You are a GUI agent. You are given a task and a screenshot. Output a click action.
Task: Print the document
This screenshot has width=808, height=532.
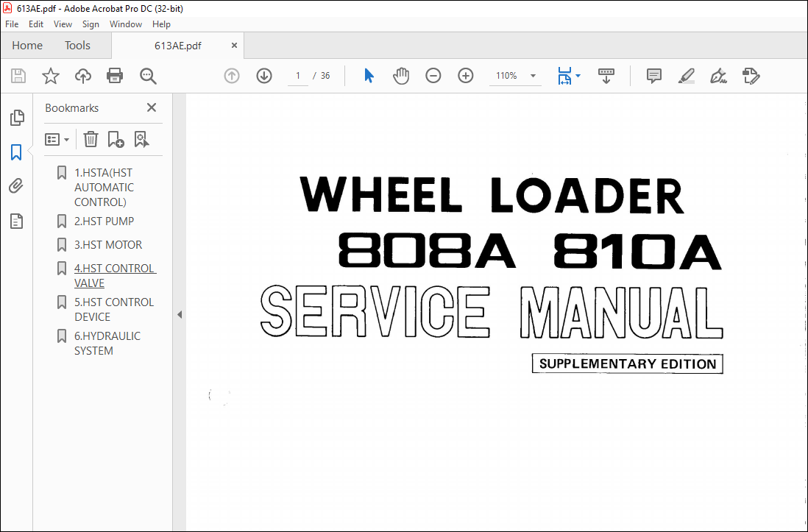pyautogui.click(x=114, y=76)
